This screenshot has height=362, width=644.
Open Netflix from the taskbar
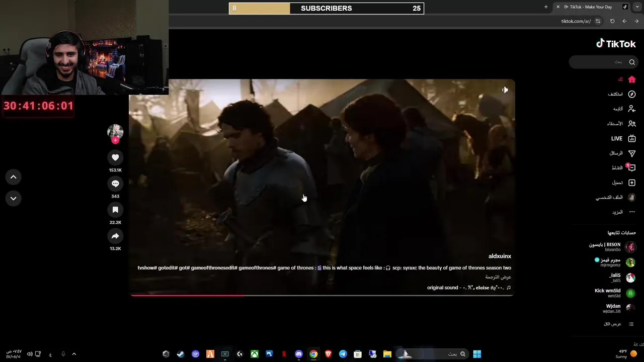coord(284,354)
